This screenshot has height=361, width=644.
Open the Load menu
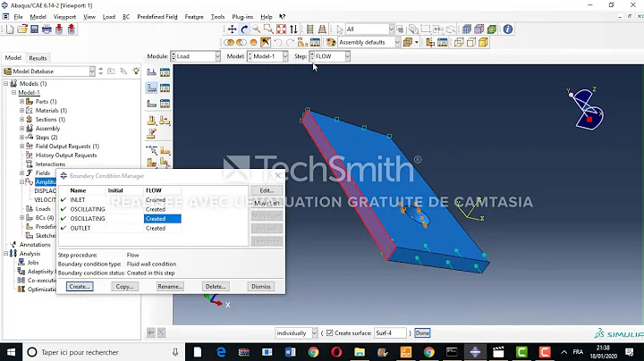point(109,17)
